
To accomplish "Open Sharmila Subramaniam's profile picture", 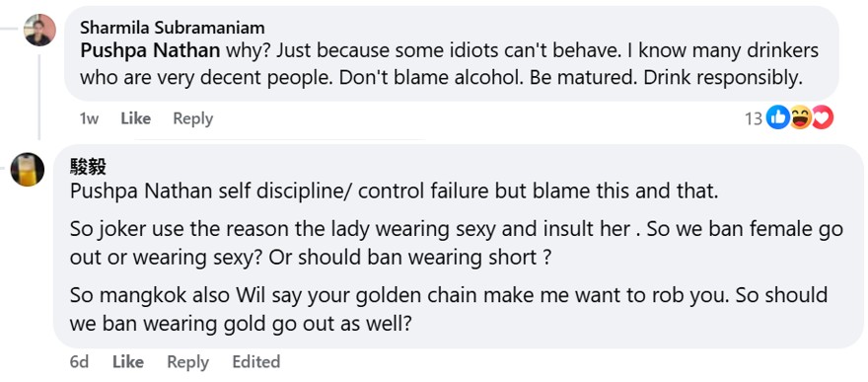I will pyautogui.click(x=39, y=30).
